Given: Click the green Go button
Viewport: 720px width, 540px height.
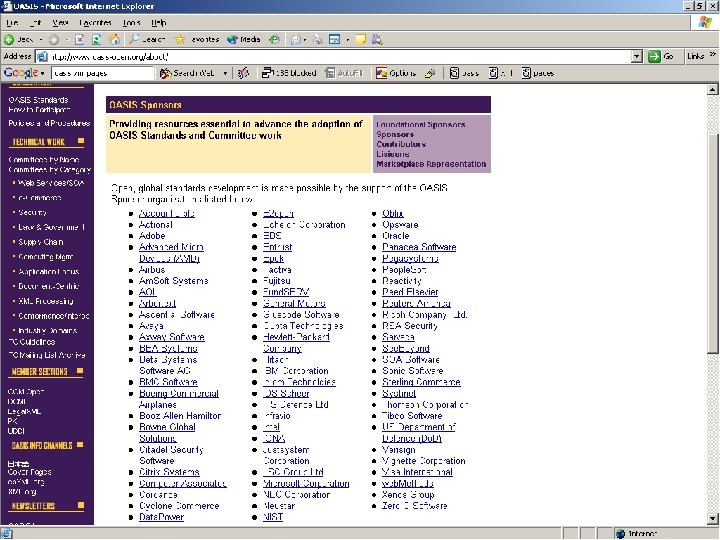Looking at the screenshot, I should [x=661, y=56].
